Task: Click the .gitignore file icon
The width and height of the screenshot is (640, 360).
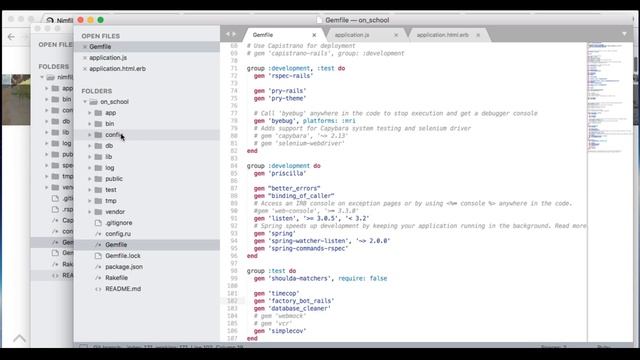Action: pos(98,223)
